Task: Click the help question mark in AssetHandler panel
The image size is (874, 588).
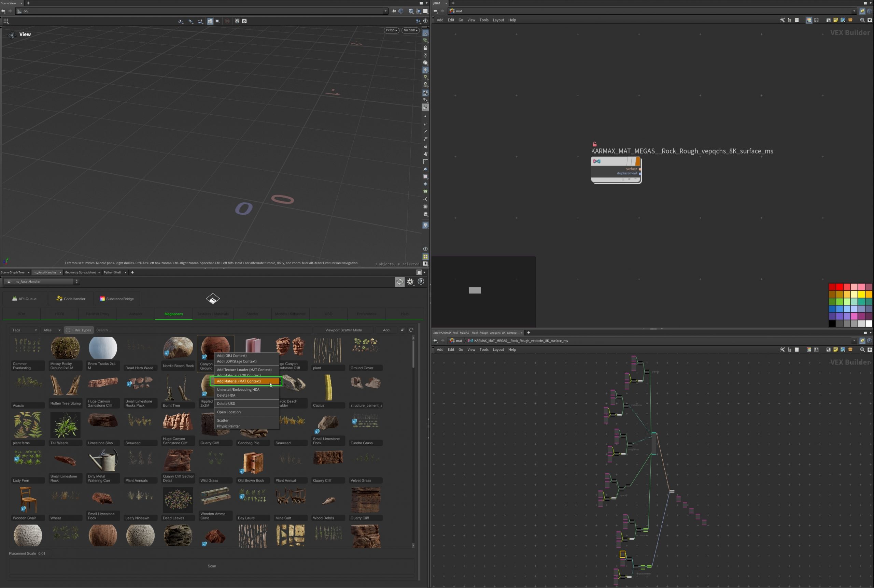Action: coord(421,282)
